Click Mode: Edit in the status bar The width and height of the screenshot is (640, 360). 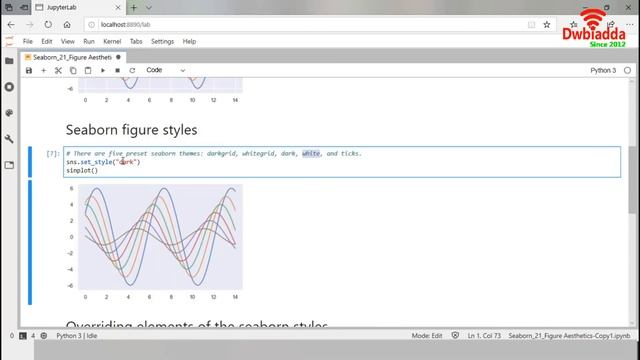(427, 336)
